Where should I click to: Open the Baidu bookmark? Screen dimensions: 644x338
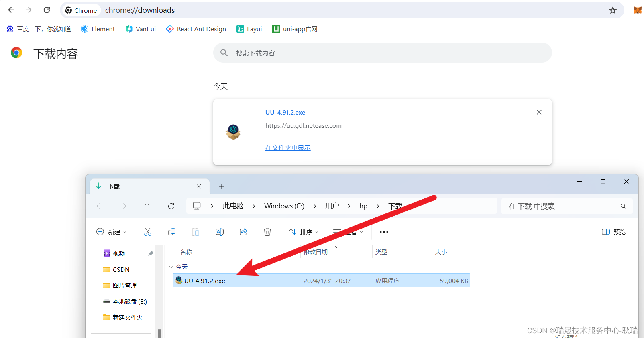(x=39, y=29)
